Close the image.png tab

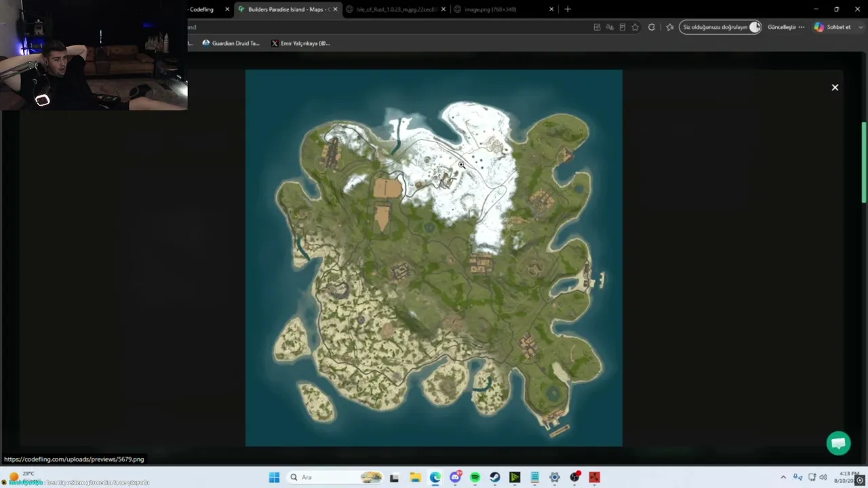tap(551, 9)
